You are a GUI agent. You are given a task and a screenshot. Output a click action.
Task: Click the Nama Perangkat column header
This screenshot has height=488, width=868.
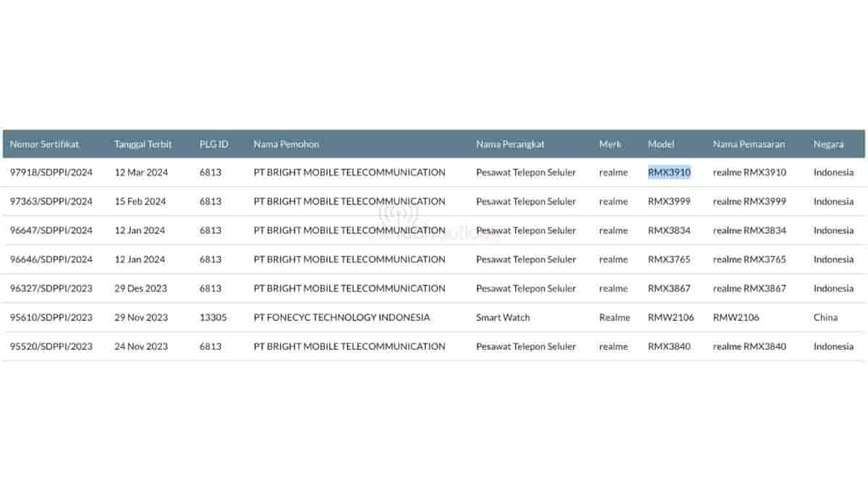coord(509,144)
